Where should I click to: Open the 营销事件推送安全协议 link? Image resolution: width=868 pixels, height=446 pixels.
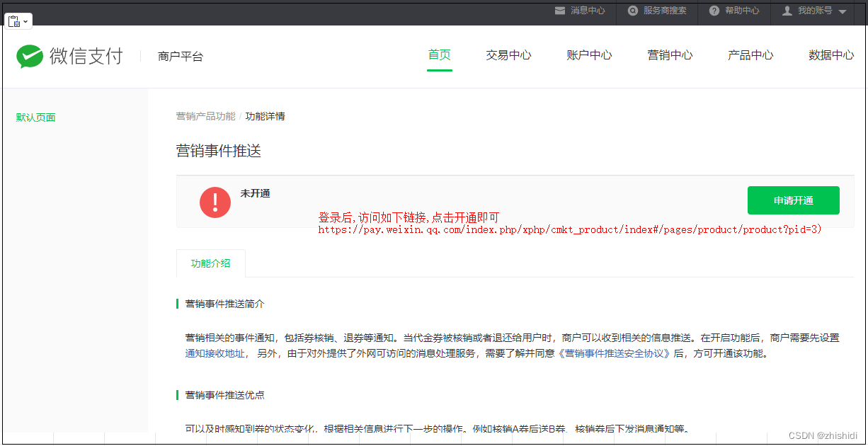pos(615,353)
